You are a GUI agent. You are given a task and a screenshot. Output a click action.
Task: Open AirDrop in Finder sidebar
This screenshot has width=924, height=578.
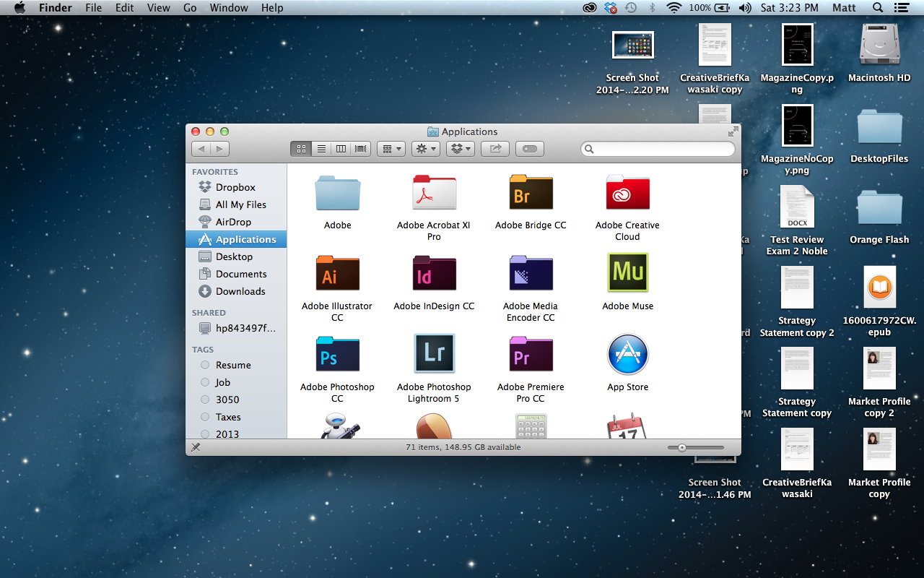point(236,222)
